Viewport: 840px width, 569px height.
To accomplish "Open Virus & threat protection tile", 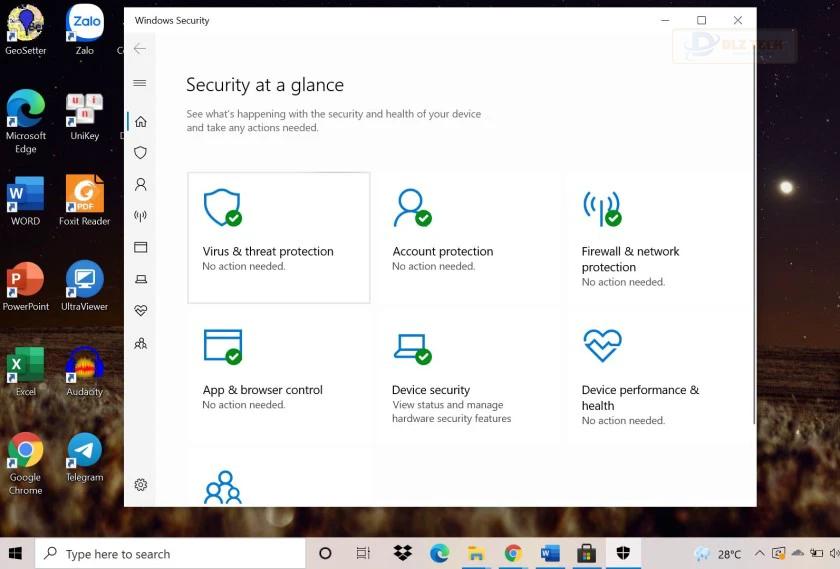I will 279,237.
